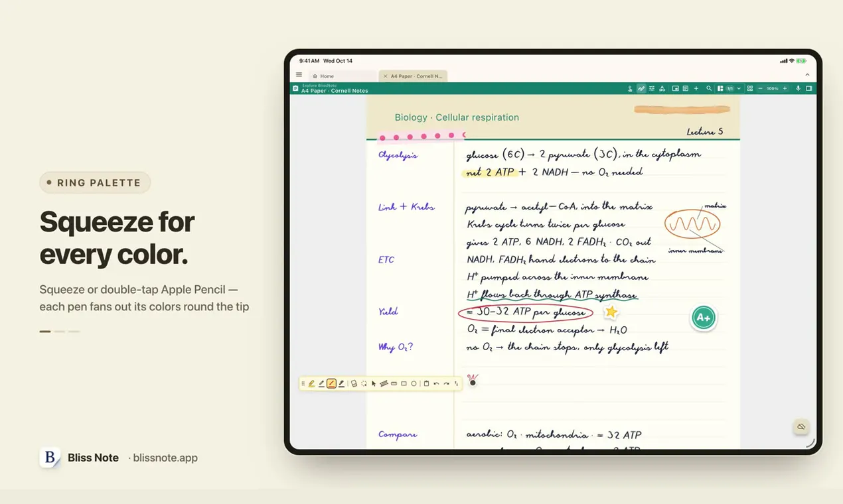Open the blissnote.app link

click(x=165, y=458)
